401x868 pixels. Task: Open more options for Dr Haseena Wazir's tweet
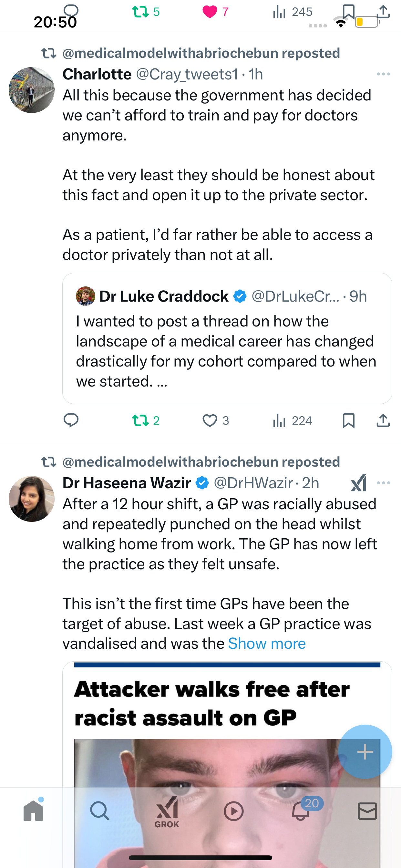(x=384, y=483)
